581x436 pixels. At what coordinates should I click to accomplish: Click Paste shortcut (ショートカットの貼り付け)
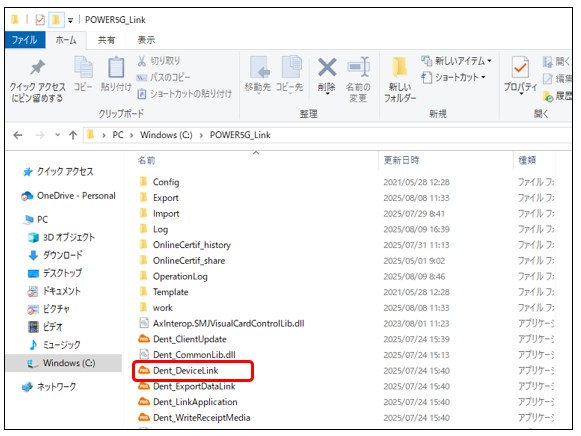(x=184, y=94)
